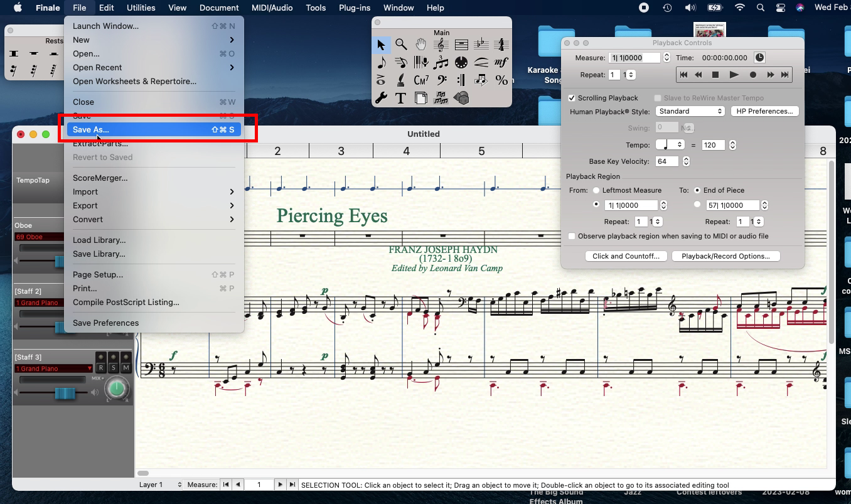This screenshot has height=504, width=851.
Task: Open the MIDI/Audio menu
Action: [x=272, y=8]
